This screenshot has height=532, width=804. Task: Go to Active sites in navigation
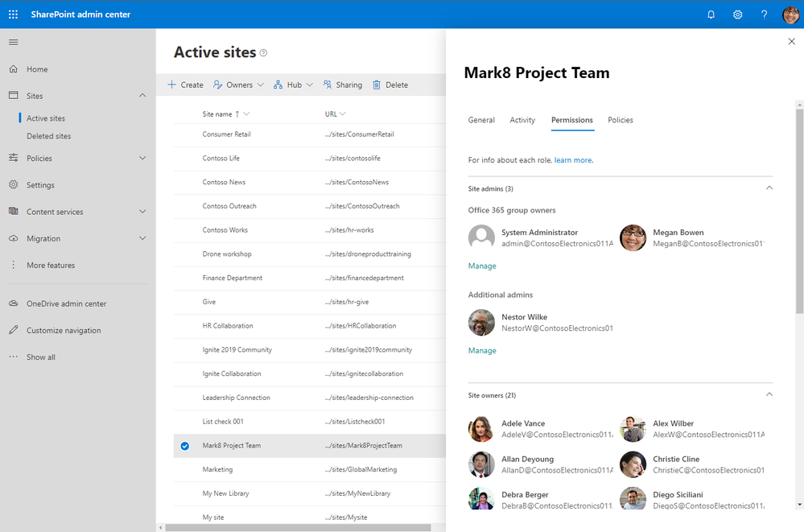pyautogui.click(x=46, y=118)
